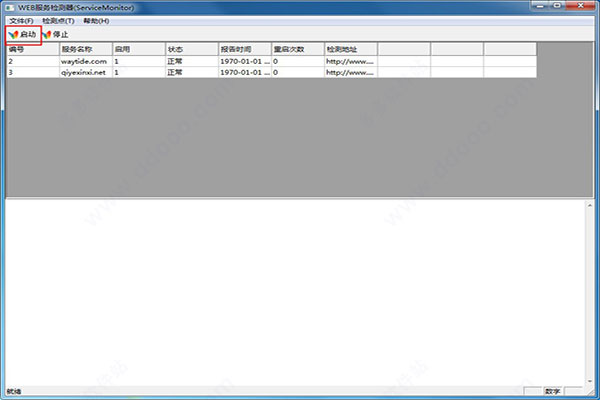The width and height of the screenshot is (600, 400).
Task: Open the 帮助(H) menu
Action: (97, 21)
